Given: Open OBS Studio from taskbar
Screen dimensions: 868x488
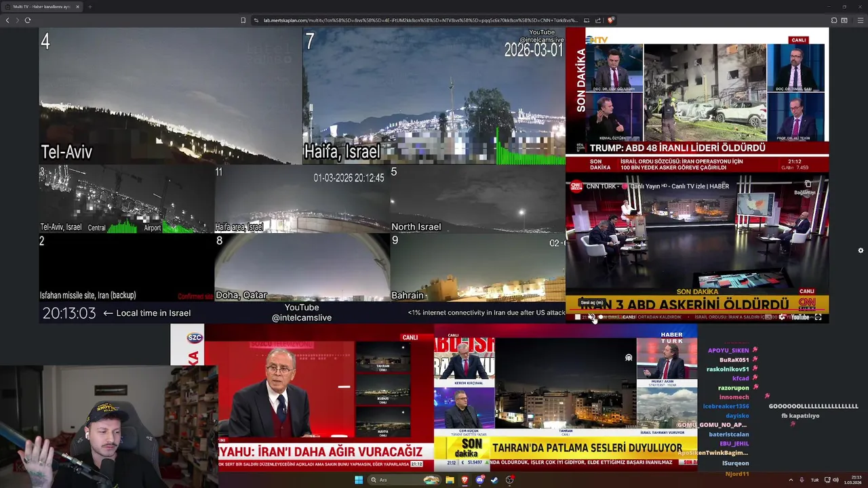Looking at the screenshot, I should coord(509,480).
